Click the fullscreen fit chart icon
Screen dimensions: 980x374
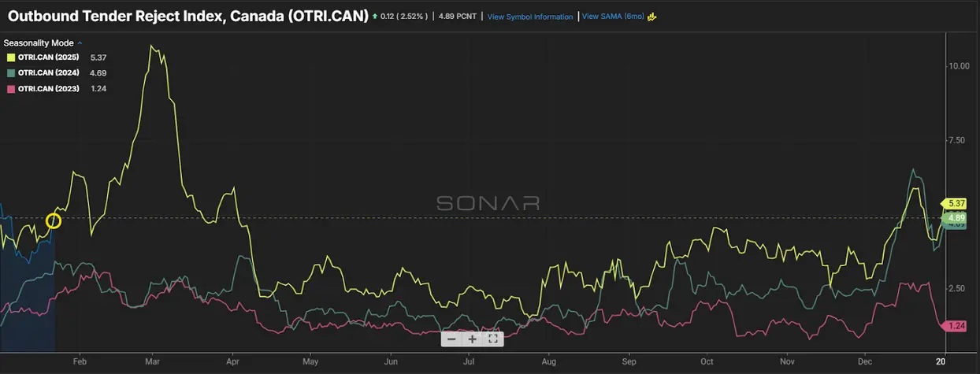tap(492, 339)
